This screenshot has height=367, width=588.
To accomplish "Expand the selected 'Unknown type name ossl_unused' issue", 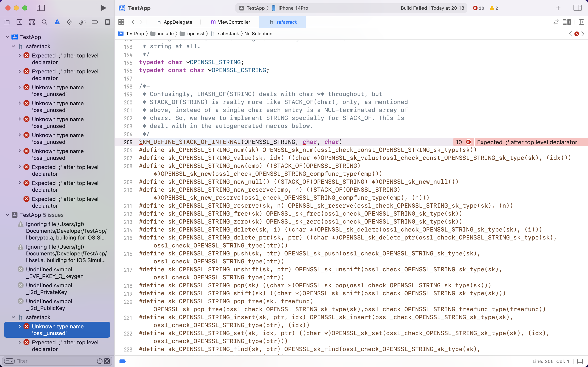I will pos(20,327).
